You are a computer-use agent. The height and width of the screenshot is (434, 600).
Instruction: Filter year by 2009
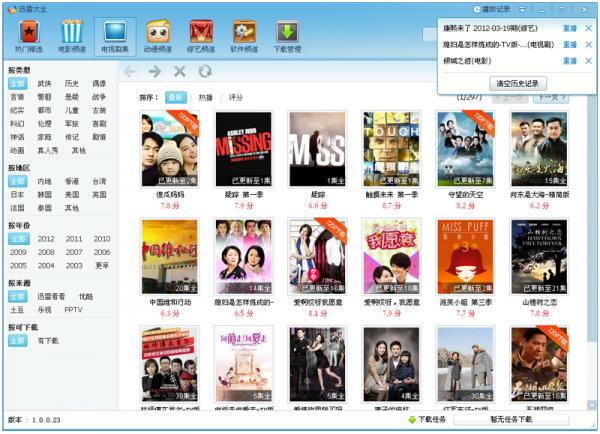click(x=18, y=253)
